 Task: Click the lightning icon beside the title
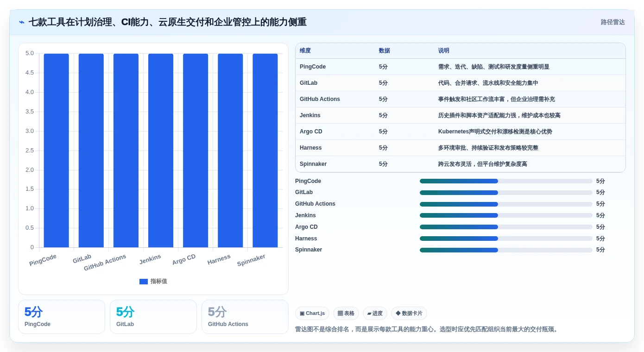tap(22, 22)
